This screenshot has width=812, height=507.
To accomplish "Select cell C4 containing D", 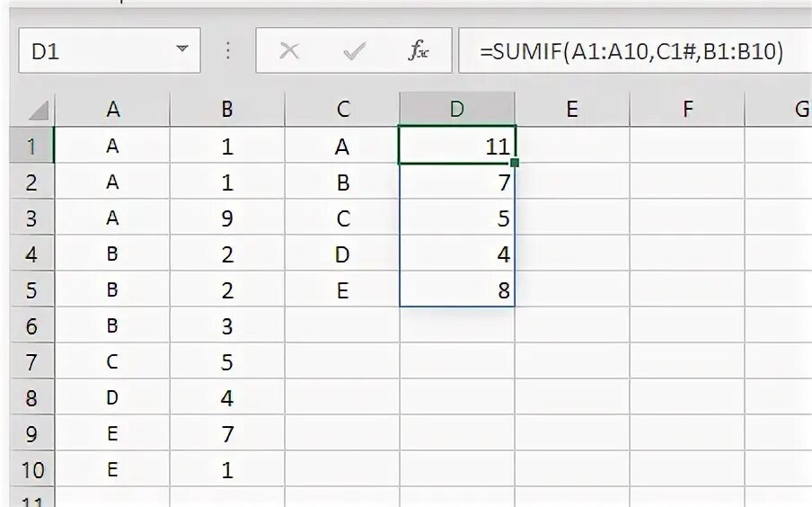I will pyautogui.click(x=342, y=253).
